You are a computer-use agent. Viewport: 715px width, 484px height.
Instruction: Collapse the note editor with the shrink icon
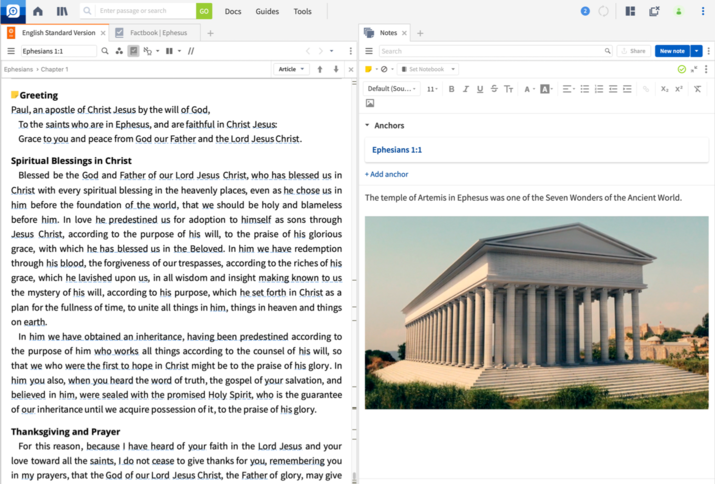pos(694,69)
